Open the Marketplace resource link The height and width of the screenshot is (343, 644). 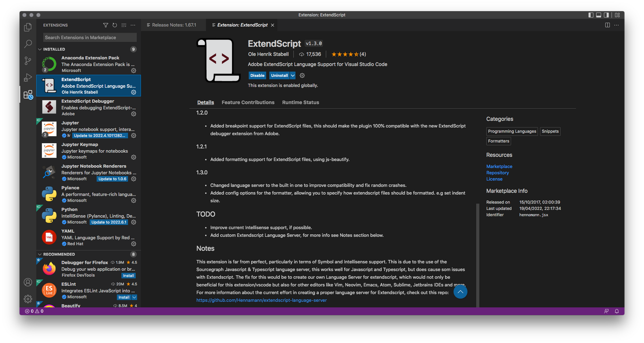(499, 166)
